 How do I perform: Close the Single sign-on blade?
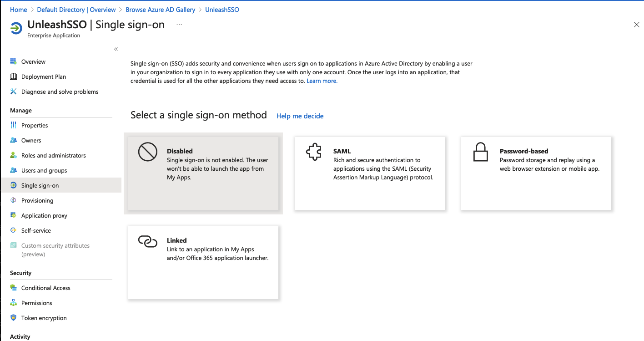tap(636, 25)
